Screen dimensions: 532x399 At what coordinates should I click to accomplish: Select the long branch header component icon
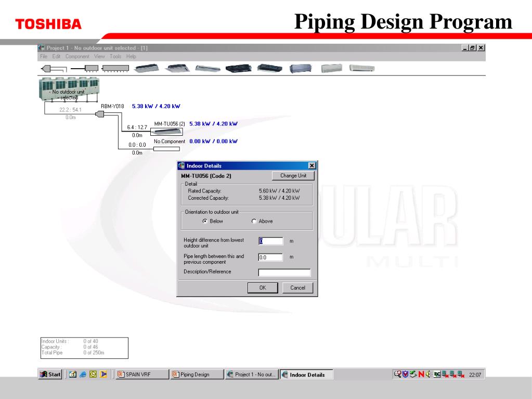click(x=115, y=69)
